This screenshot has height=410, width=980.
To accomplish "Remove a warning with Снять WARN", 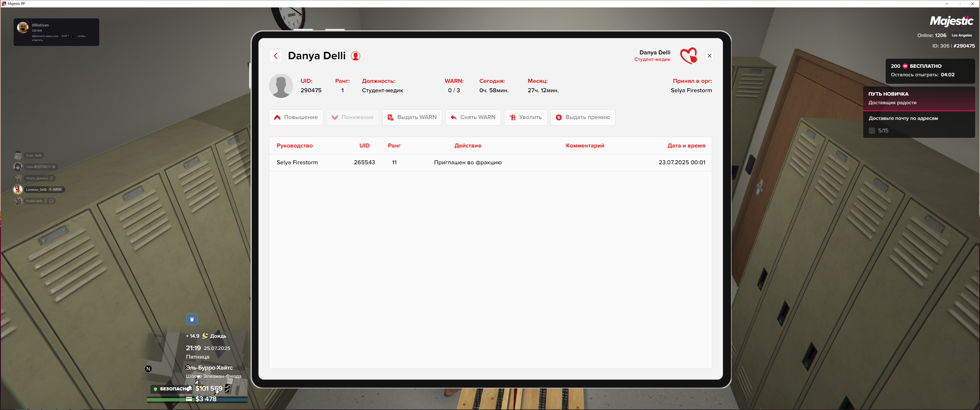I will [x=473, y=118].
